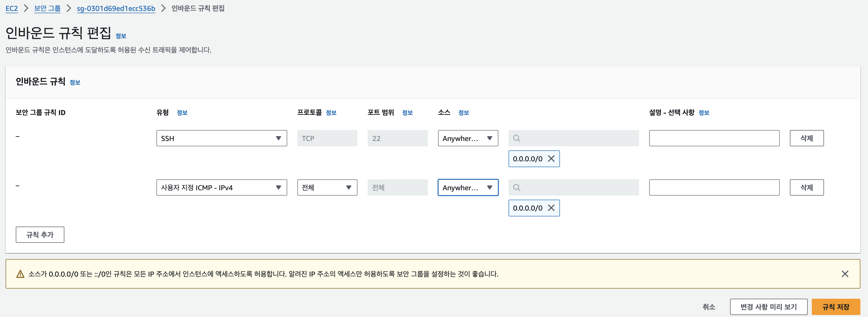This screenshot has width=868, height=317.
Task: Open Anywhere source dropdown for SSH rule
Action: 468,138
